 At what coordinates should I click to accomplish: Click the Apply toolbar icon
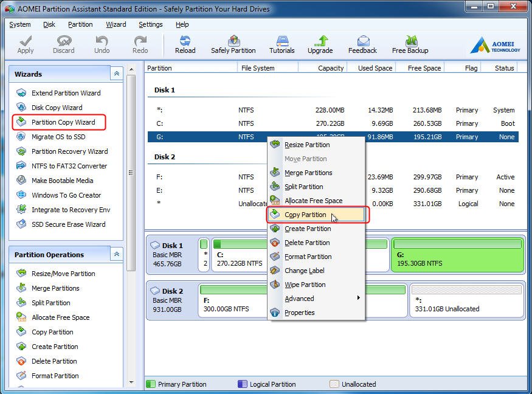coord(26,45)
